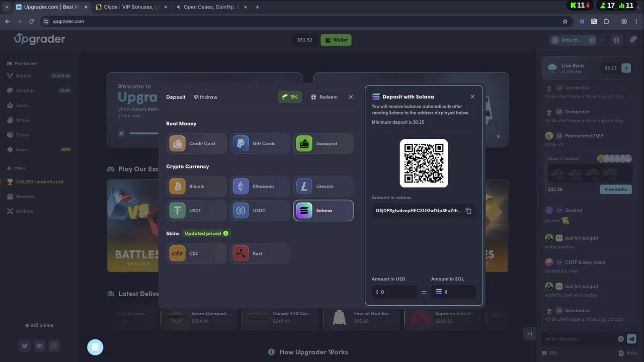Select the Swapped deposit option
The image size is (644, 362).
(x=324, y=143)
